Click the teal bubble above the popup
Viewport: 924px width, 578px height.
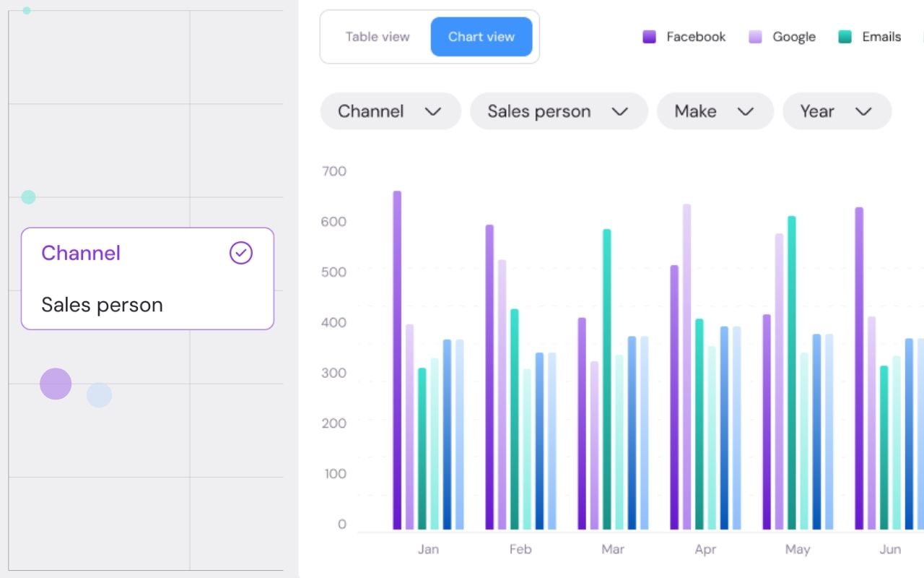(28, 197)
